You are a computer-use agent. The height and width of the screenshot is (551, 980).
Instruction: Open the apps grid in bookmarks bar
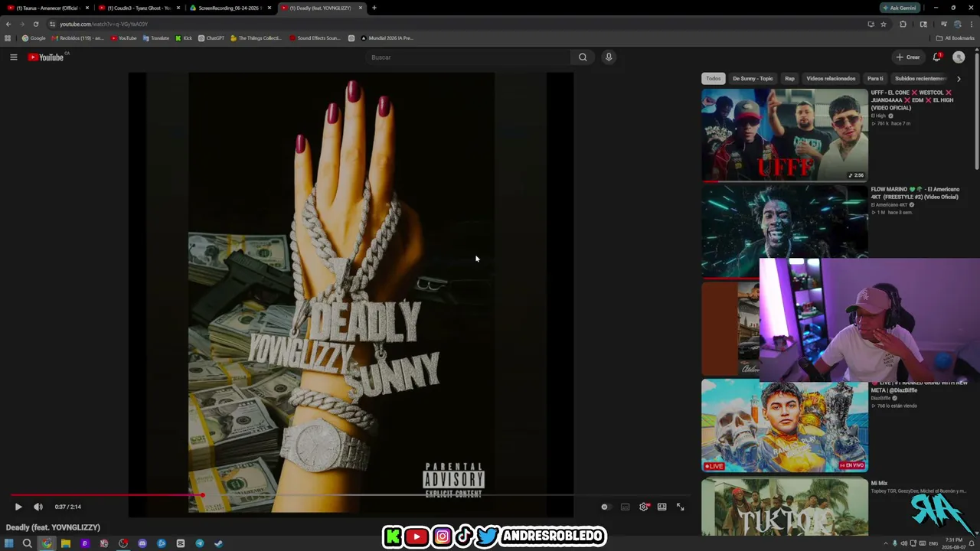(x=8, y=38)
